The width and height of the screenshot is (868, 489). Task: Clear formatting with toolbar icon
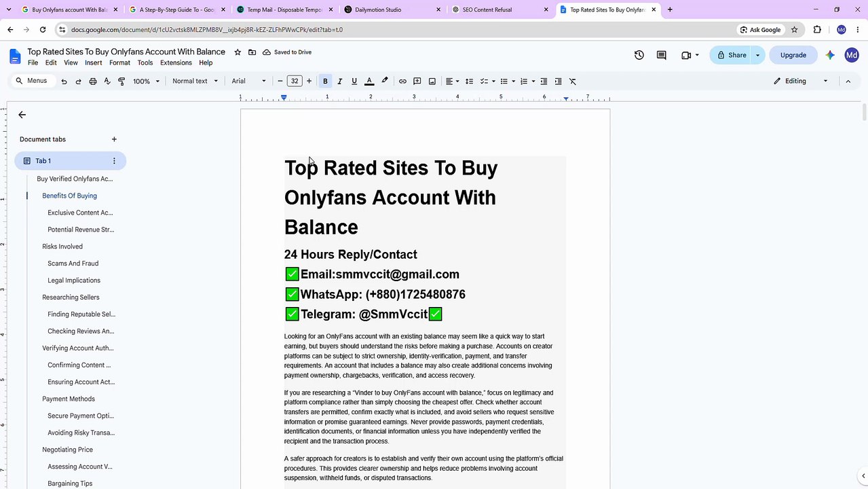click(573, 81)
